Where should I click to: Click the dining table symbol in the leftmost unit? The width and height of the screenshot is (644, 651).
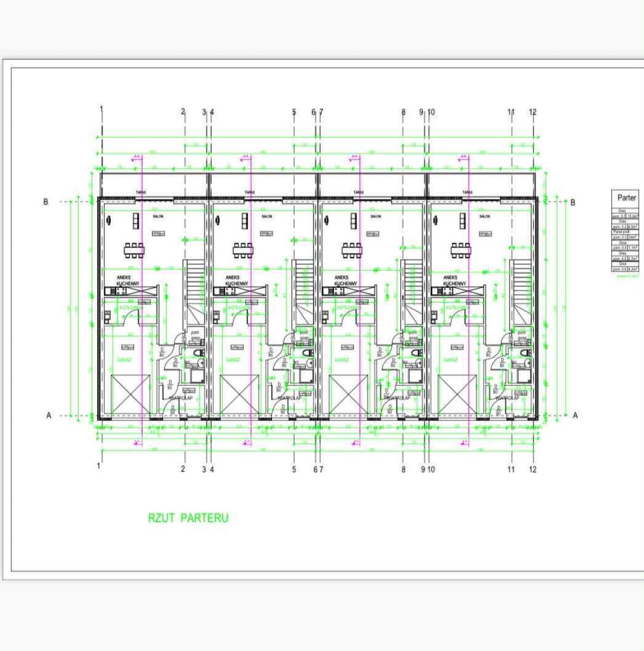click(134, 250)
